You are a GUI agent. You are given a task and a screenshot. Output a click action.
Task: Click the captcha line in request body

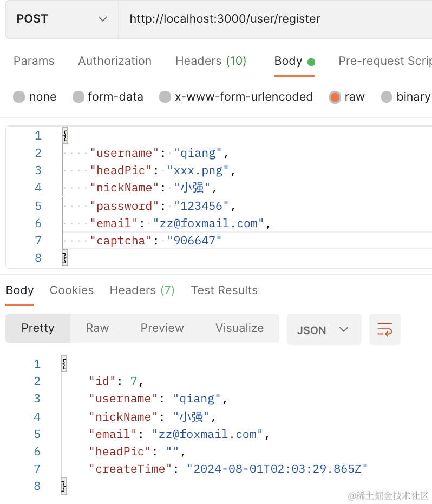157,241
